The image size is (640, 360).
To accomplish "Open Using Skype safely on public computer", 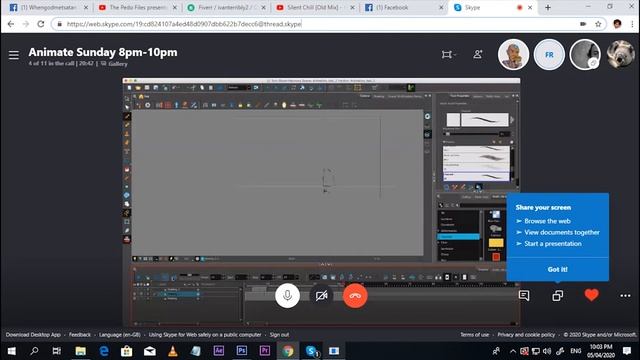I will pos(205,335).
